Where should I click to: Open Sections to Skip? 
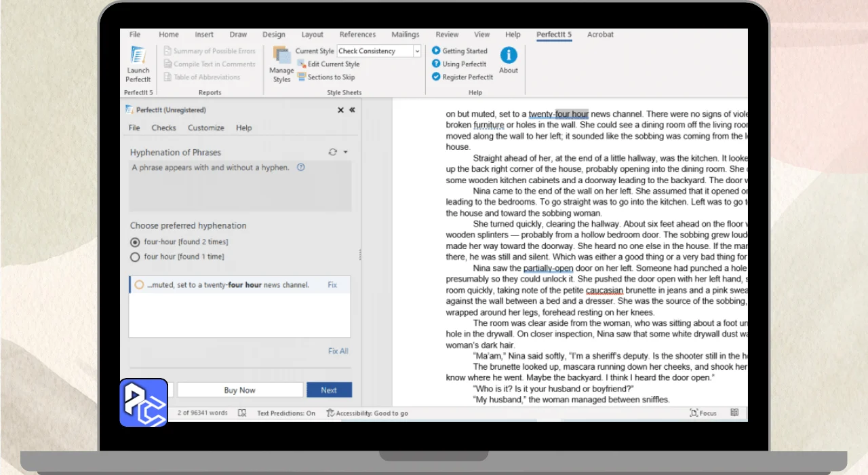click(302, 77)
